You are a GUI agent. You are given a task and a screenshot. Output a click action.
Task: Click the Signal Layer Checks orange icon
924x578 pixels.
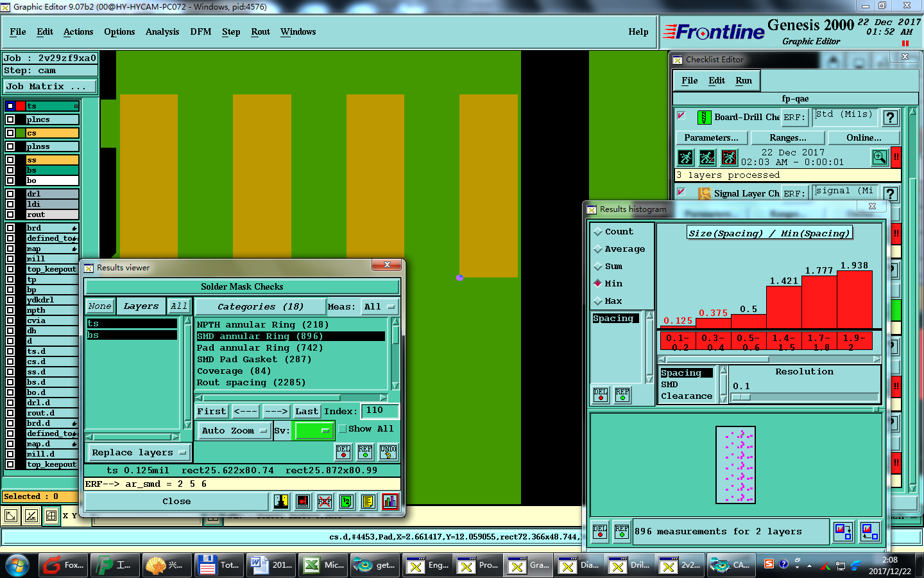click(x=704, y=193)
